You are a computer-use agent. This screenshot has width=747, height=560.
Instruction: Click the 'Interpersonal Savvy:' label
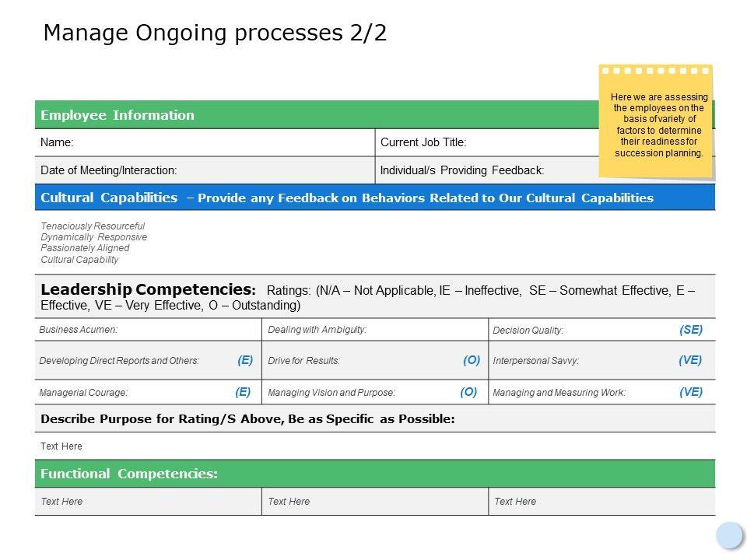click(536, 360)
